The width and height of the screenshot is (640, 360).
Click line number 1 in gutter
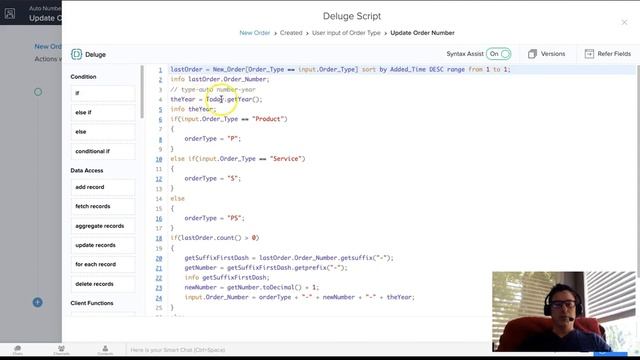point(160,70)
